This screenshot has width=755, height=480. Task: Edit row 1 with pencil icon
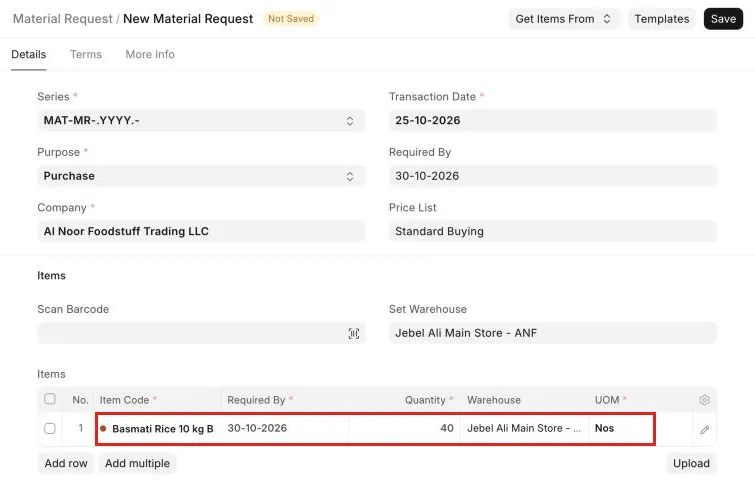click(x=704, y=429)
